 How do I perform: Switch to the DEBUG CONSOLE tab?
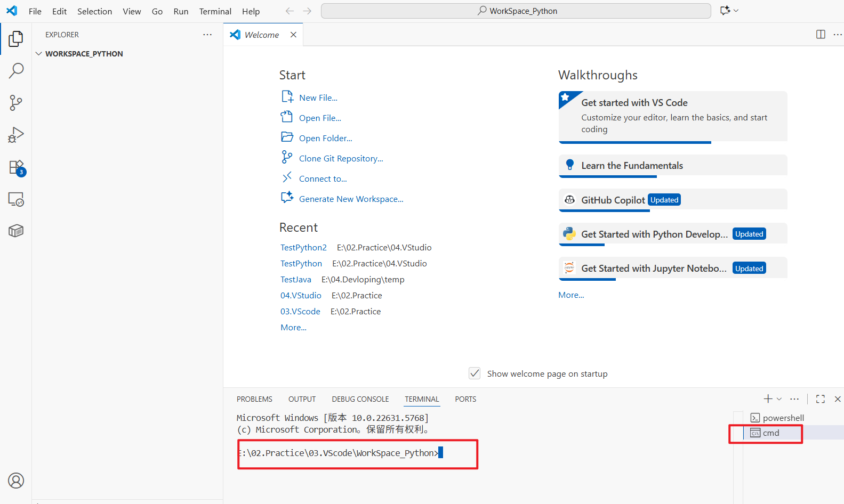(360, 399)
